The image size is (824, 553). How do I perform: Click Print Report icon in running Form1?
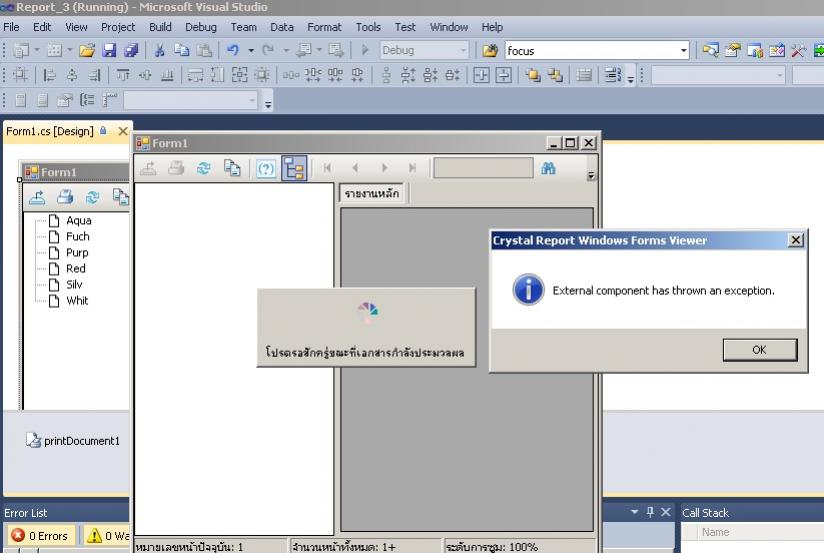(176, 168)
